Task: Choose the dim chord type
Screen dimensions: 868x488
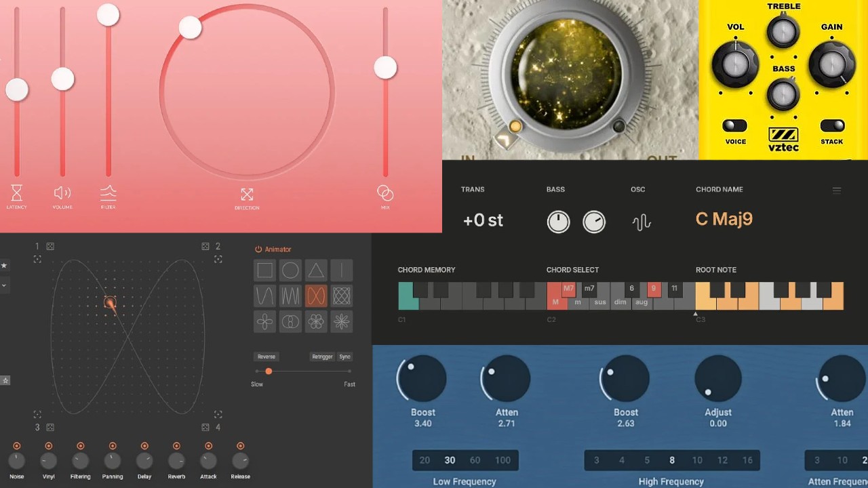Action: pos(620,303)
